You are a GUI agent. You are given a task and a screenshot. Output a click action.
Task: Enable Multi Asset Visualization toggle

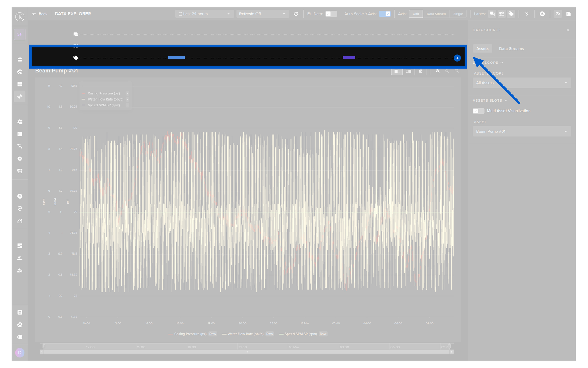478,111
